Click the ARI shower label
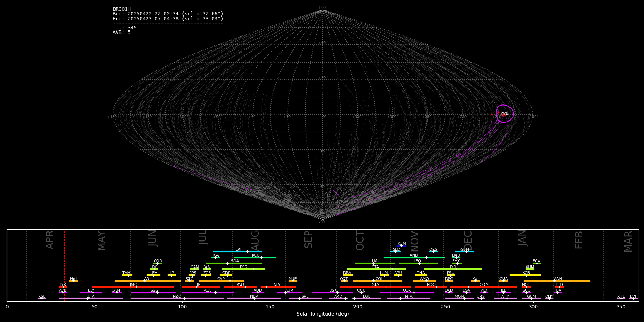This screenshot has width=644, height=322. [x=147, y=279]
